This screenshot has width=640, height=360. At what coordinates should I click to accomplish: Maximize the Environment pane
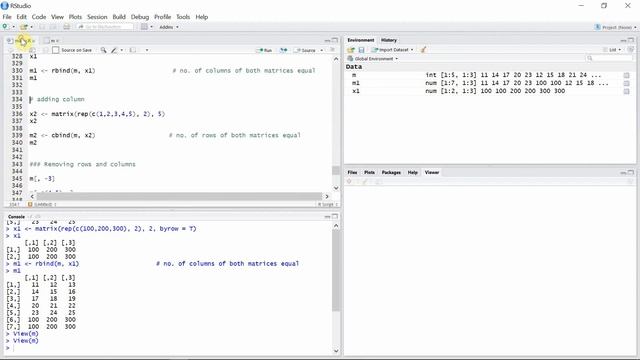pyautogui.click(x=631, y=40)
